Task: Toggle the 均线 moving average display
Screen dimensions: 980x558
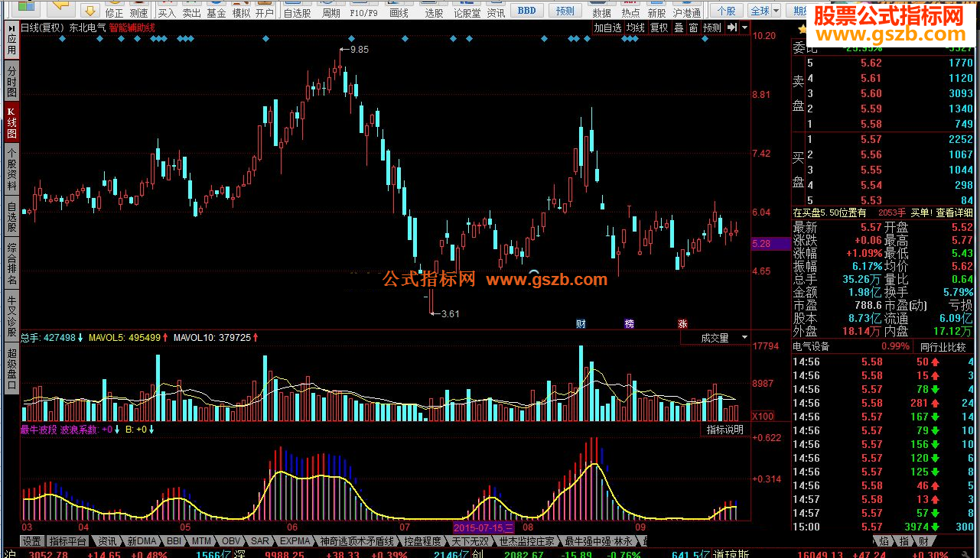Action: point(636,28)
